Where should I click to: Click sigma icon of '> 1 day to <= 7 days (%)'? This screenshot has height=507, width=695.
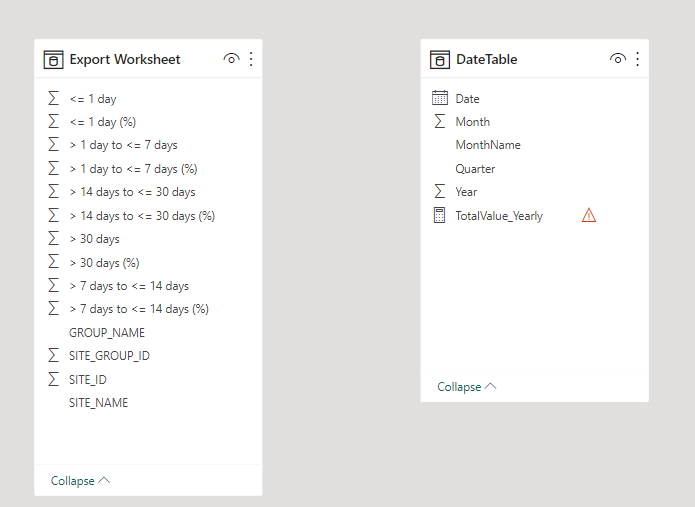point(53,168)
